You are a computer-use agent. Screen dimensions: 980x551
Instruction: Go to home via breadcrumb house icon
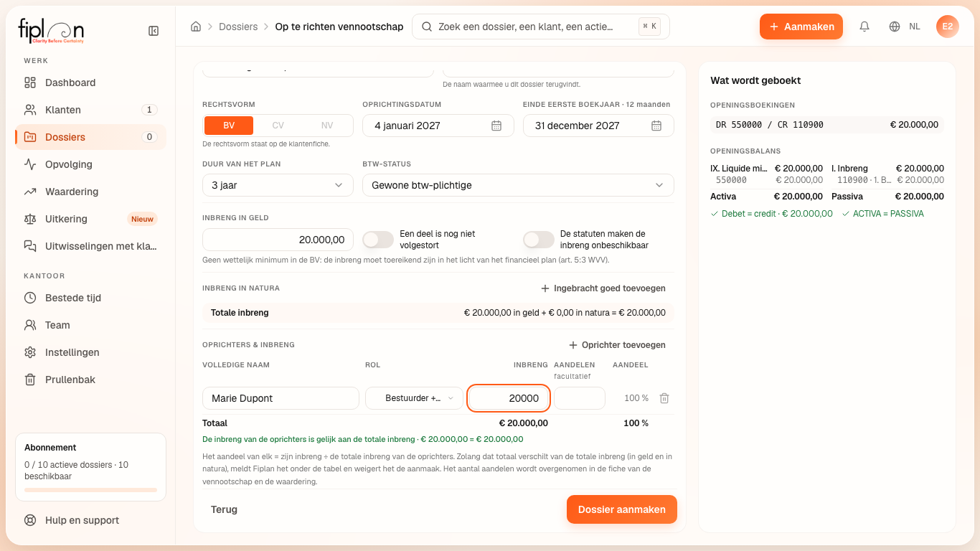[x=196, y=27]
